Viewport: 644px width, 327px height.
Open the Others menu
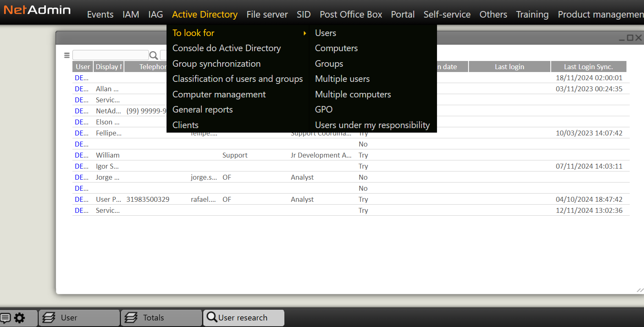(493, 14)
